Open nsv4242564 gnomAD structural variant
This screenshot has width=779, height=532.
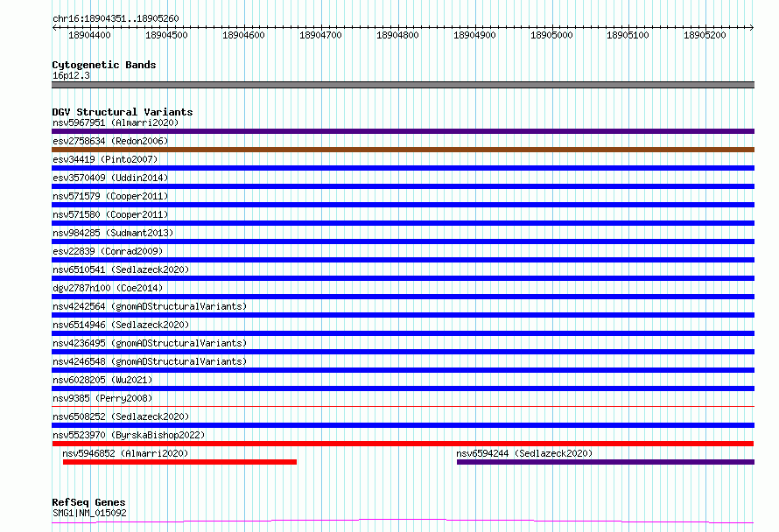150,306
